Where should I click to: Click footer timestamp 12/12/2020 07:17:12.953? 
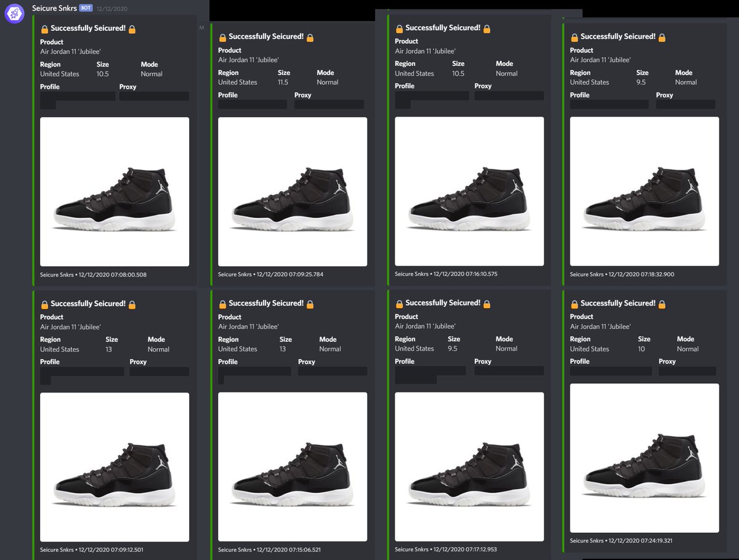(x=465, y=550)
